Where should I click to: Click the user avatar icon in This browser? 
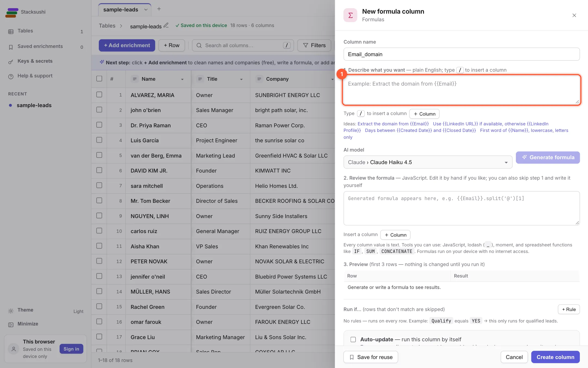click(14, 349)
